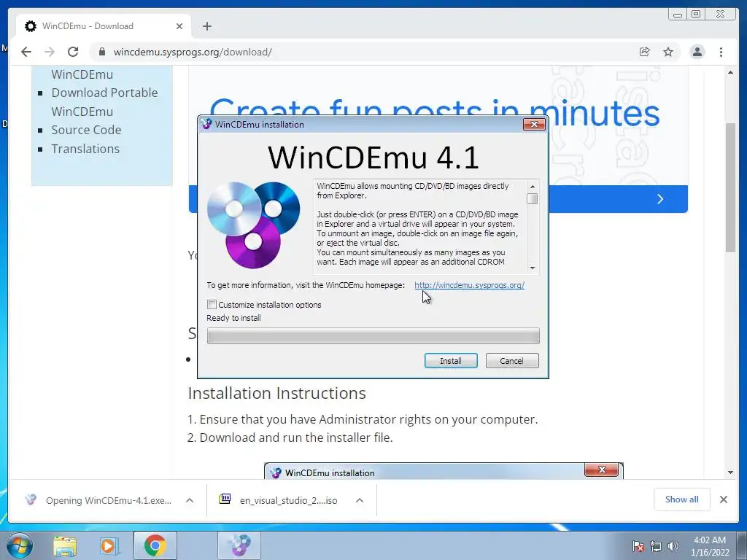The width and height of the screenshot is (747, 560).
Task: Click the address bar URL
Action: [x=193, y=52]
